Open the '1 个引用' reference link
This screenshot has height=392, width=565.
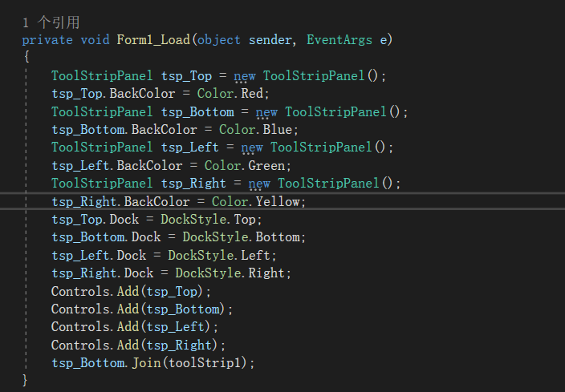coord(51,22)
